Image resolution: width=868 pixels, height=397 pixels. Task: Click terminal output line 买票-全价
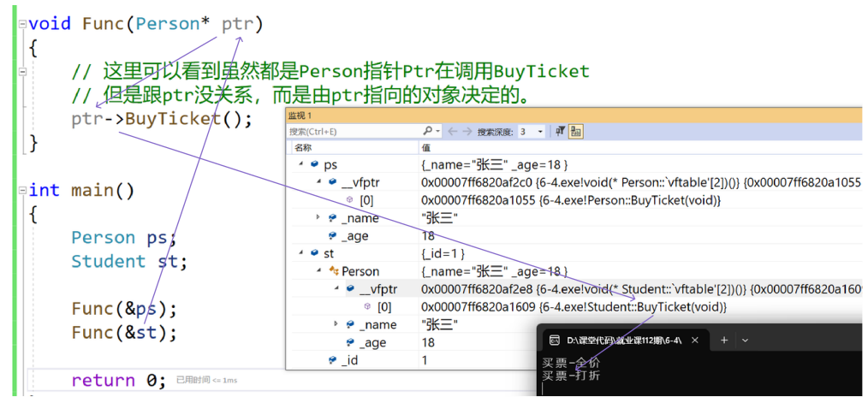click(x=571, y=364)
